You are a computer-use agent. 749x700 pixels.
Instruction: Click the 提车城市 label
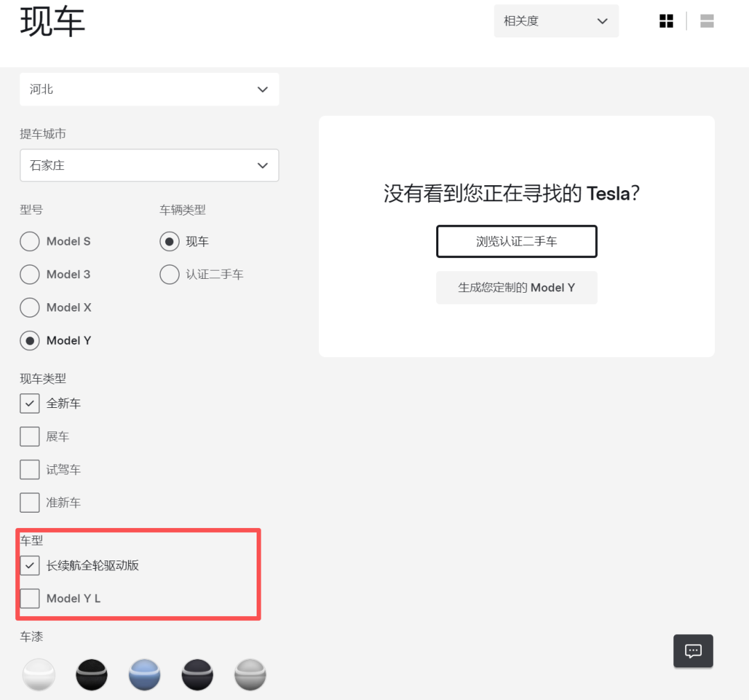43,134
